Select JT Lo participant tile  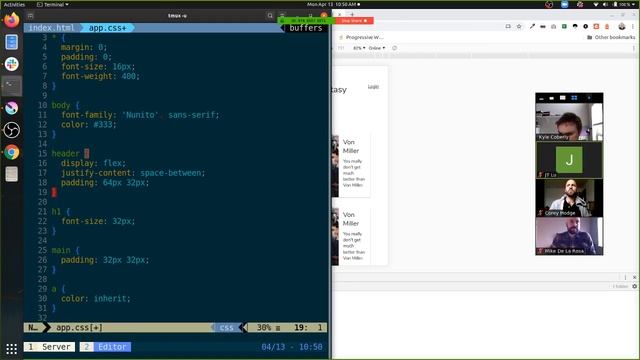569,160
